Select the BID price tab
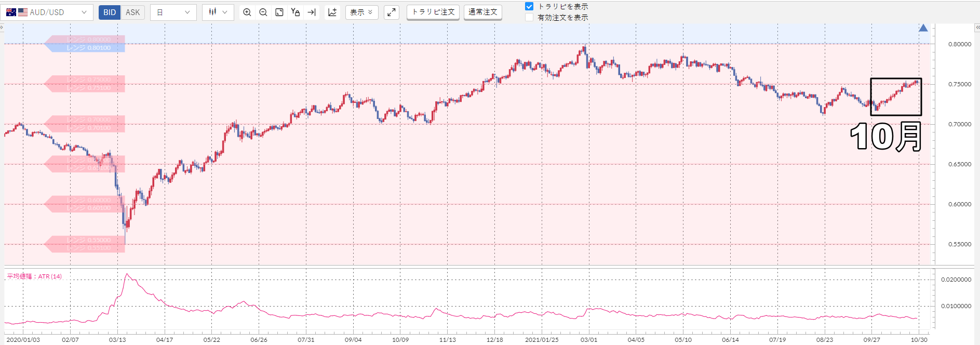The image size is (980, 345). [110, 12]
